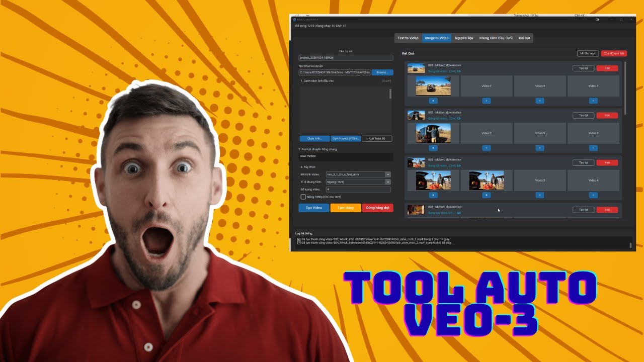Click Xoá for item 001

tap(607, 68)
